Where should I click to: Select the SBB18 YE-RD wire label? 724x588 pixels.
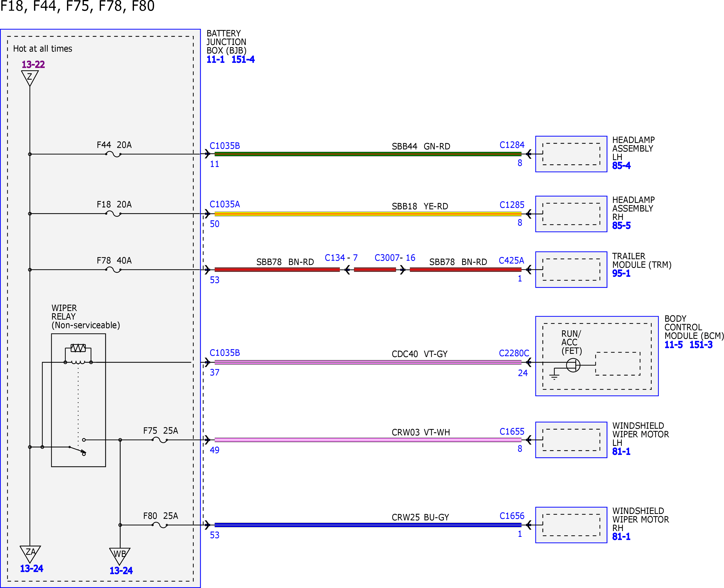coord(420,206)
